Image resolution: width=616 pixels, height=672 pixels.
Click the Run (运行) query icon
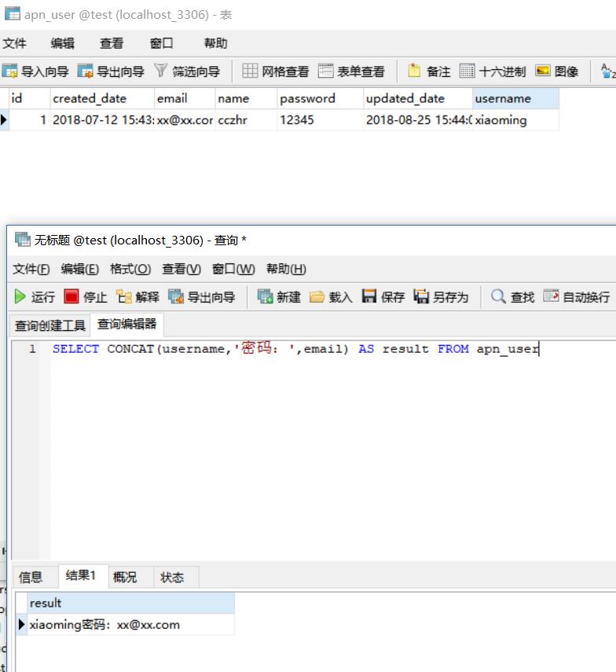point(21,296)
